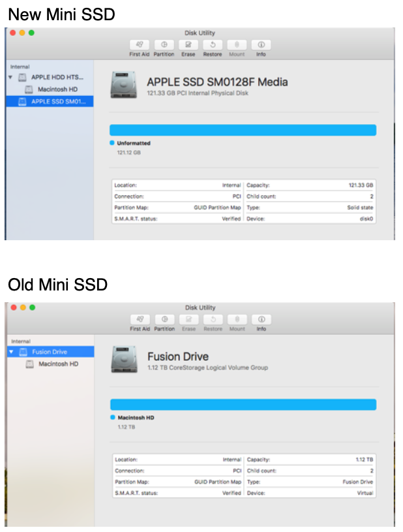Click Restore icon in lower Disk Utility window

tap(213, 319)
